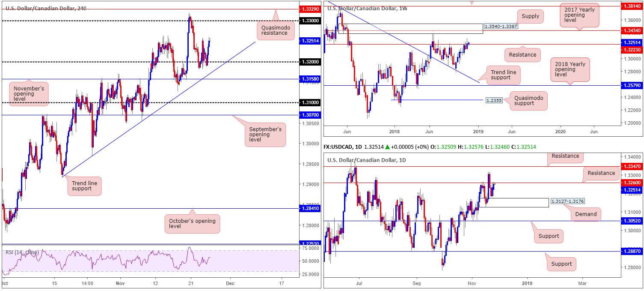This screenshot has height=291, width=644.
Task: Select the Oct label on 240 time axis
Action: tap(5, 283)
